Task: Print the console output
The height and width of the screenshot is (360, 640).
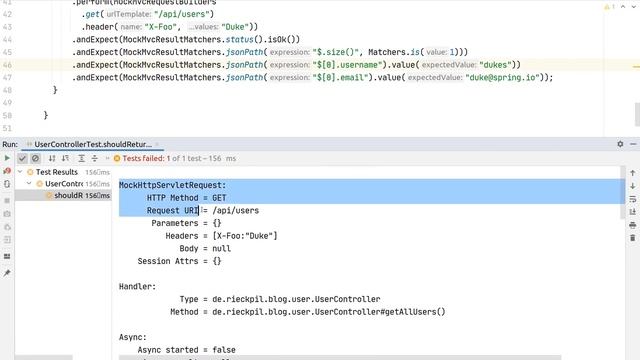Action: point(633,225)
